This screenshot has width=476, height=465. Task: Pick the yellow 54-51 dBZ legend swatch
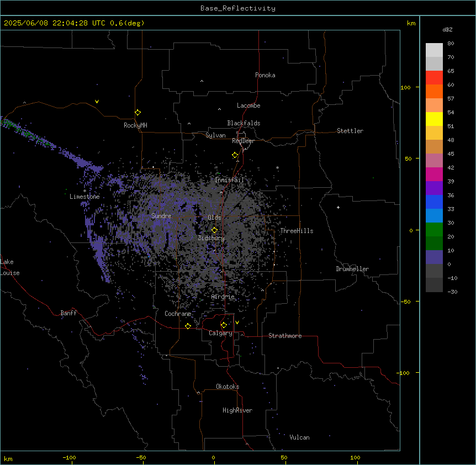[434, 119]
